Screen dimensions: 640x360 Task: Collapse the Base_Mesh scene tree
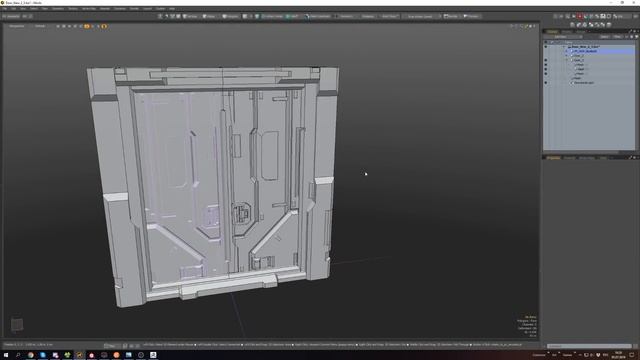[564, 47]
